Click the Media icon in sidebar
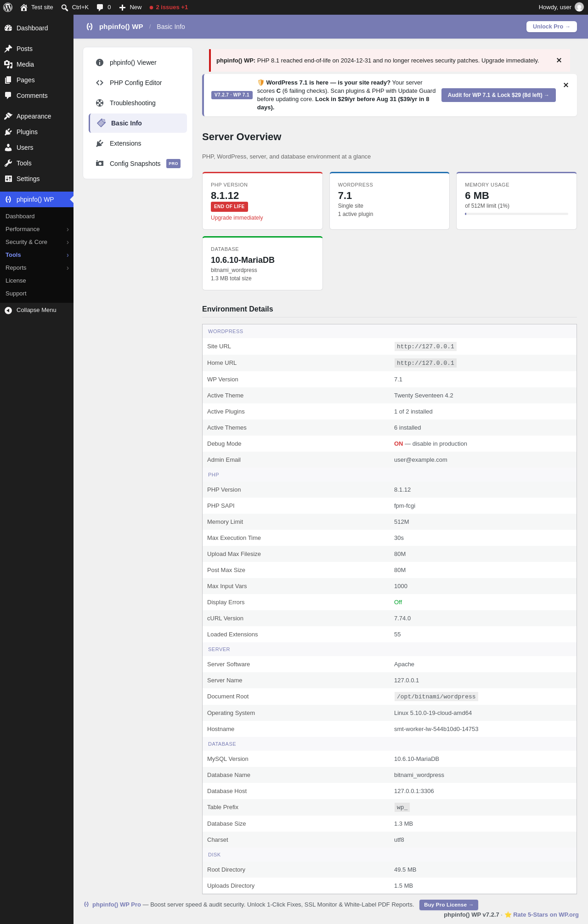Screen dimensions: 588x924 pos(8,64)
